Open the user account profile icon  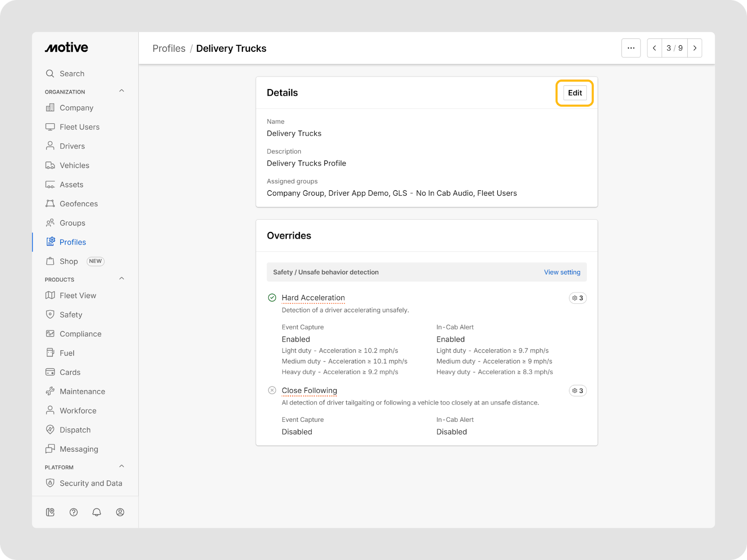[x=120, y=512]
